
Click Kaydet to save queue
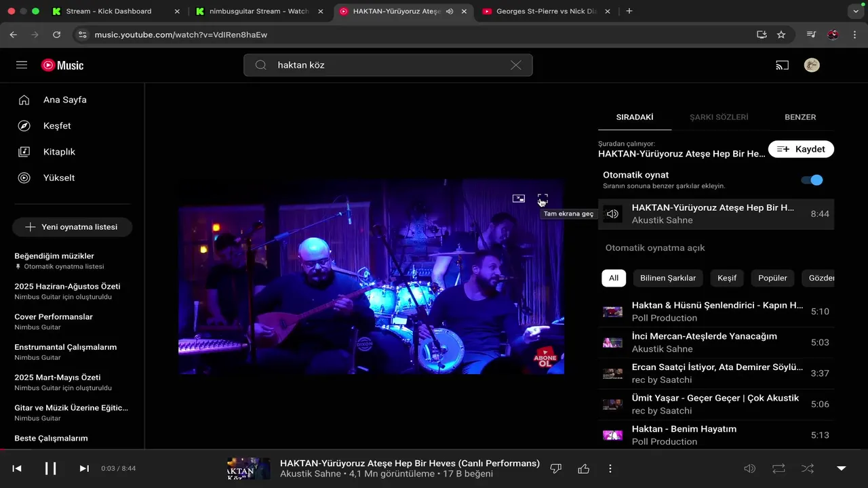point(801,149)
